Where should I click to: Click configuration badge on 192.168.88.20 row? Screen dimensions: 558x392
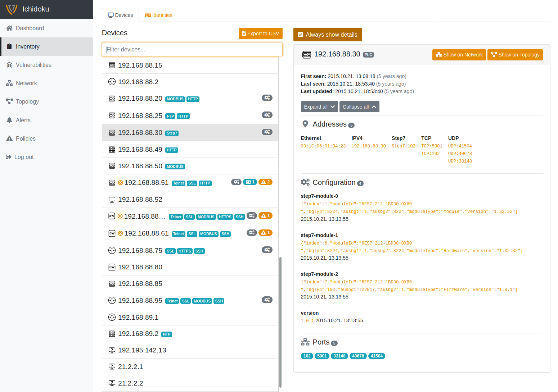point(267,98)
